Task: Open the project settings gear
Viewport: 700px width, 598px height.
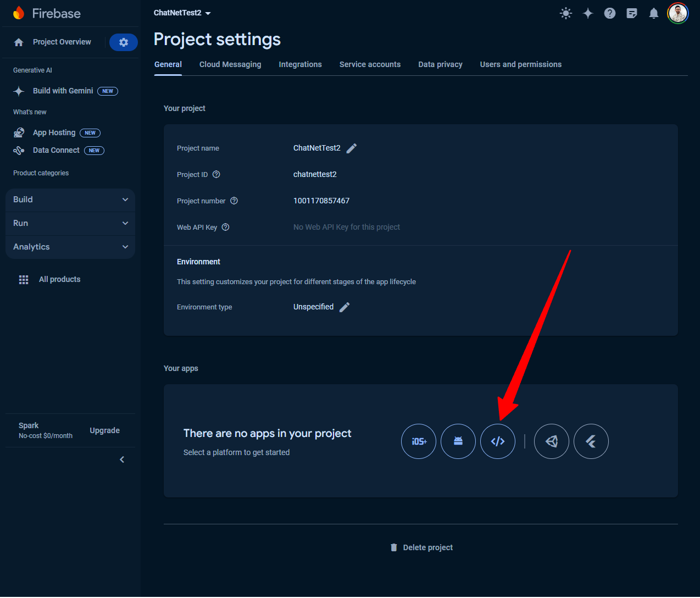Action: coord(124,42)
